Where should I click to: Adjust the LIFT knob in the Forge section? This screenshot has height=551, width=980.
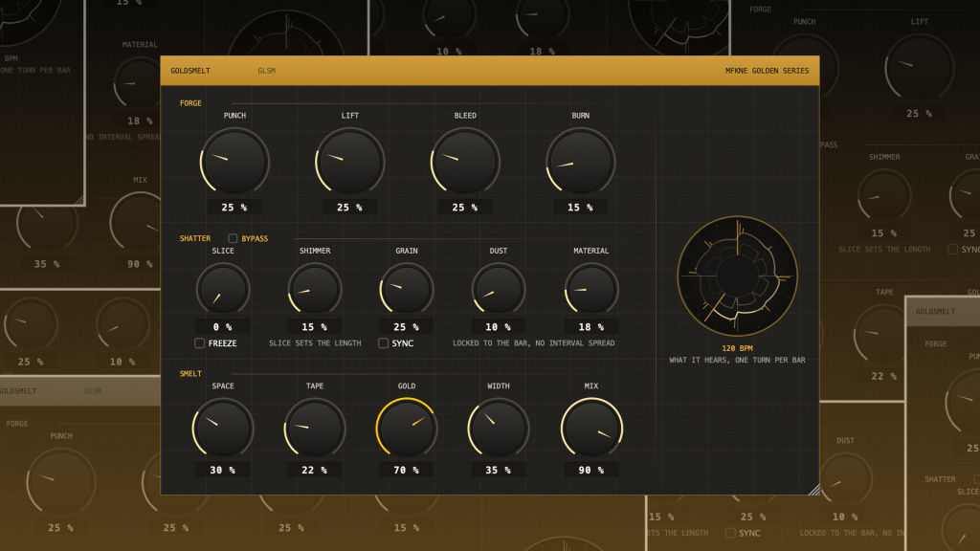tap(350, 162)
